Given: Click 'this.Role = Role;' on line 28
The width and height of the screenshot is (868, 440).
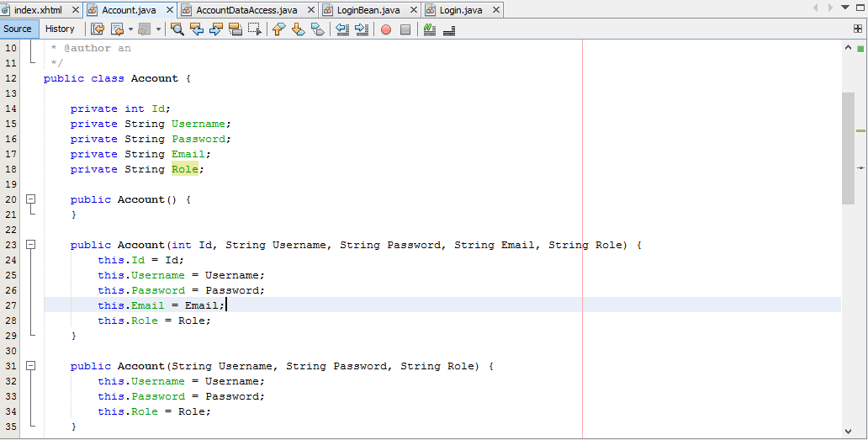Looking at the screenshot, I should tap(155, 321).
